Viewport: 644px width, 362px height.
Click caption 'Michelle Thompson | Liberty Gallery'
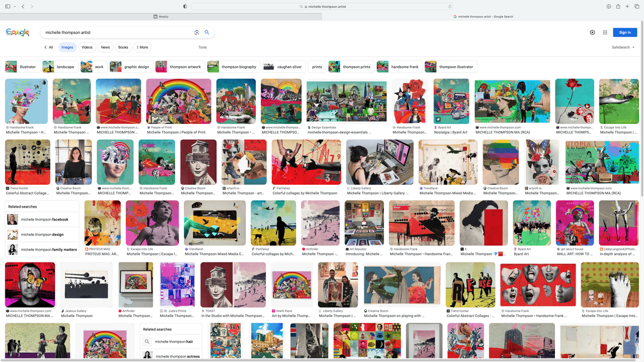tap(378, 194)
